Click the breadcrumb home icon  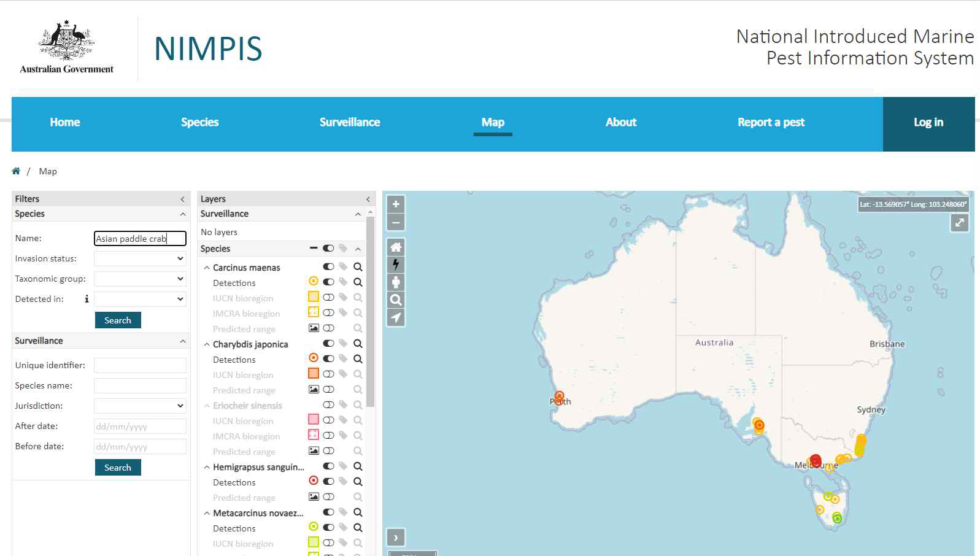(x=16, y=171)
